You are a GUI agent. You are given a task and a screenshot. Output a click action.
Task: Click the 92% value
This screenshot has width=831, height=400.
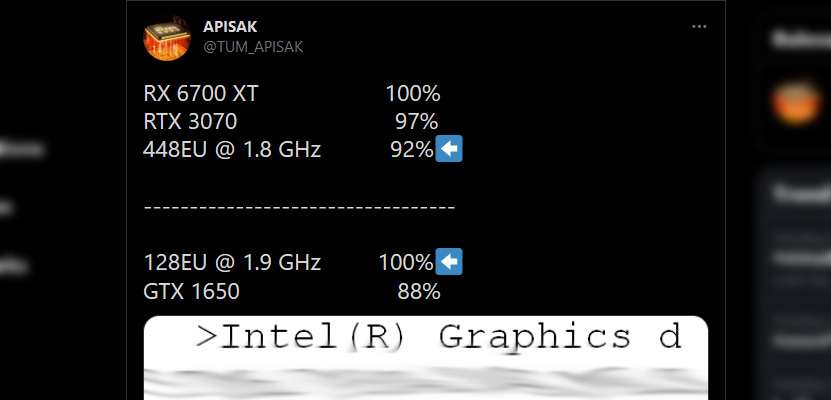(x=411, y=150)
